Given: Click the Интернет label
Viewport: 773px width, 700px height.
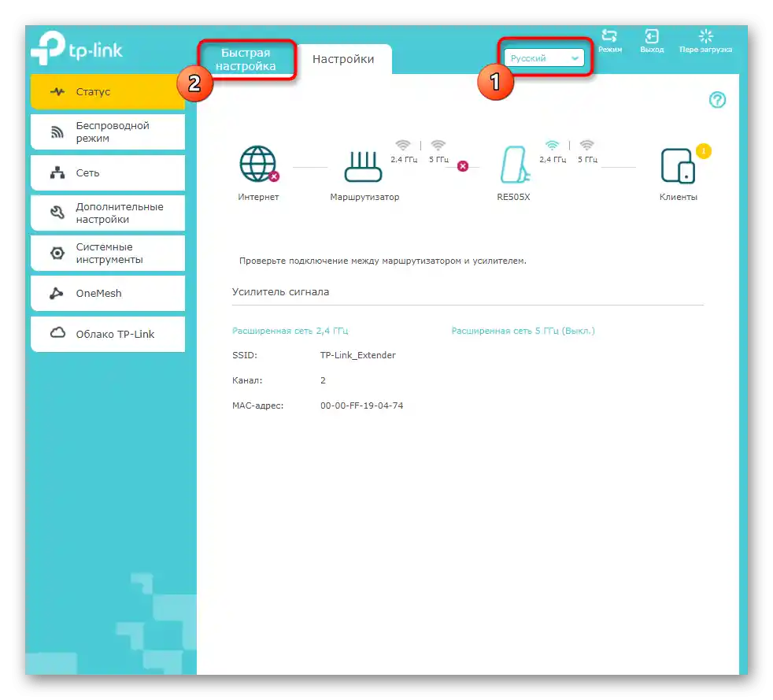Looking at the screenshot, I should (258, 197).
